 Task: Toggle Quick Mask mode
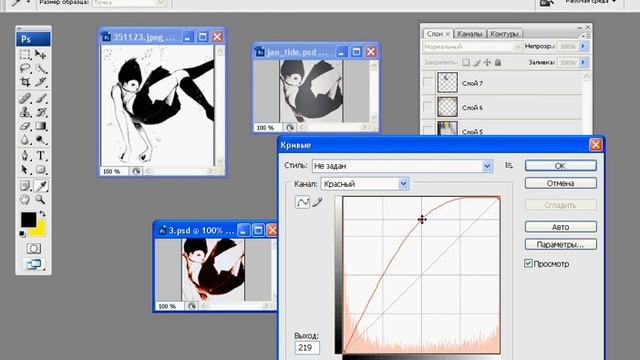click(33, 249)
